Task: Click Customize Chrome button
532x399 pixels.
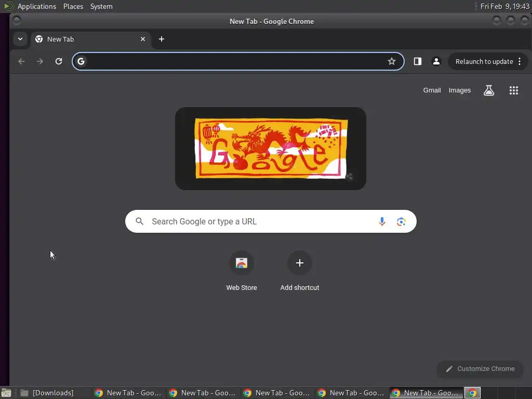Action: click(480, 369)
